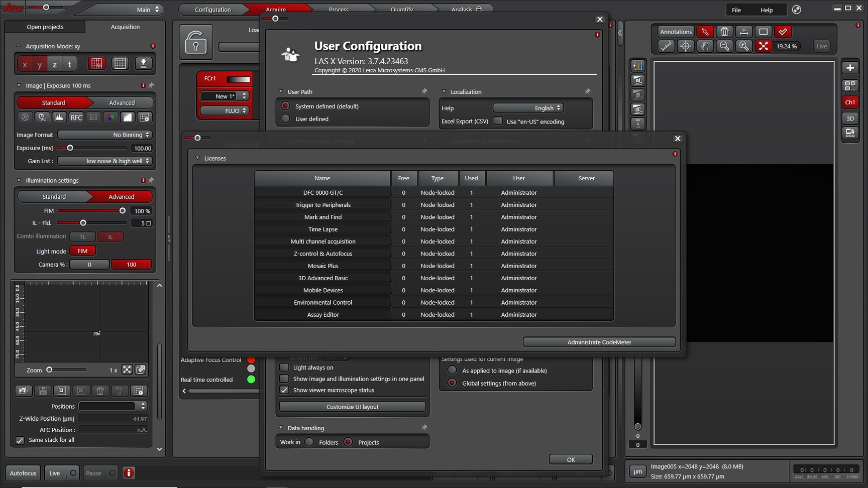This screenshot has height=488, width=868.
Task: Click the Exposure value input field
Action: click(x=142, y=148)
